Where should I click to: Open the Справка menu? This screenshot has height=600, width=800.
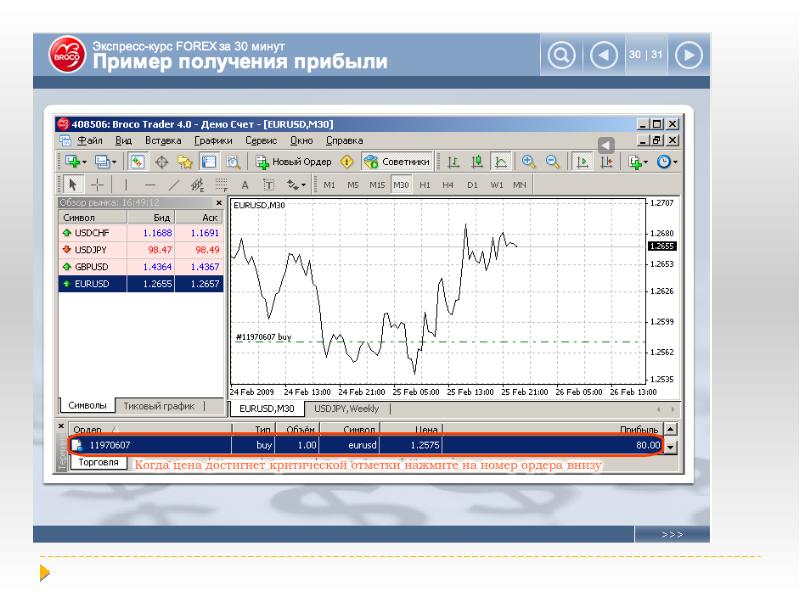point(344,140)
